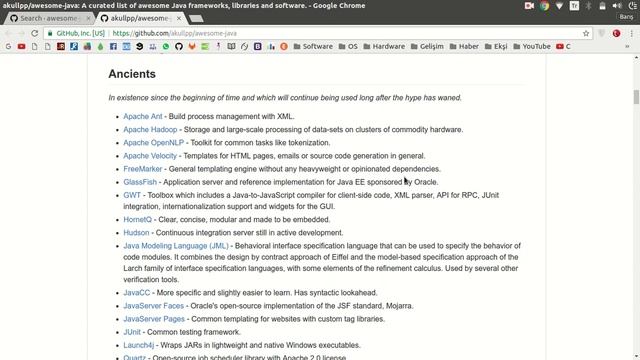Open the GitLab fox bookmark icon

coord(192,47)
